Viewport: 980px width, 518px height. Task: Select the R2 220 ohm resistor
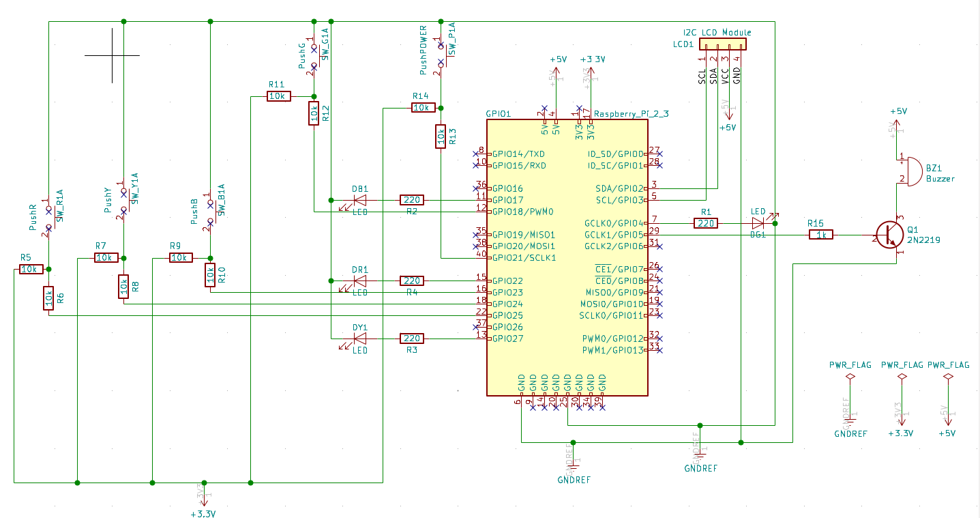point(412,200)
